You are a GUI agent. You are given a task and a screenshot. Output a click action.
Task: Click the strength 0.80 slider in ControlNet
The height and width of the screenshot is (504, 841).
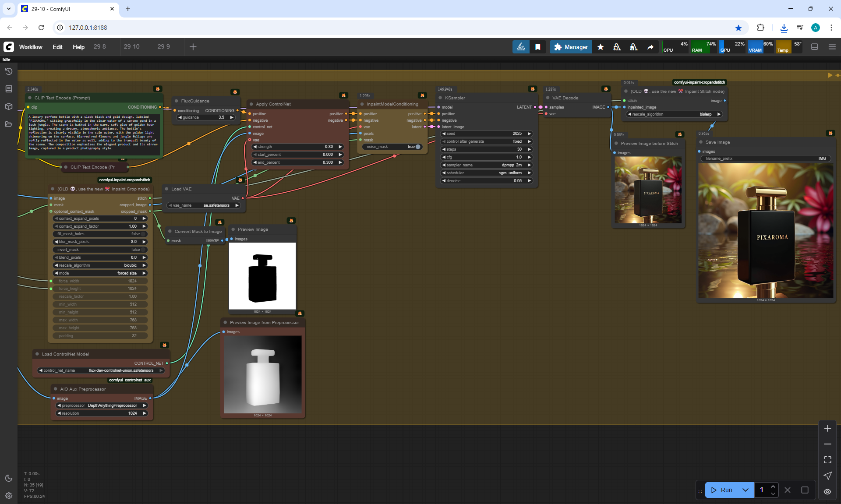point(297,147)
